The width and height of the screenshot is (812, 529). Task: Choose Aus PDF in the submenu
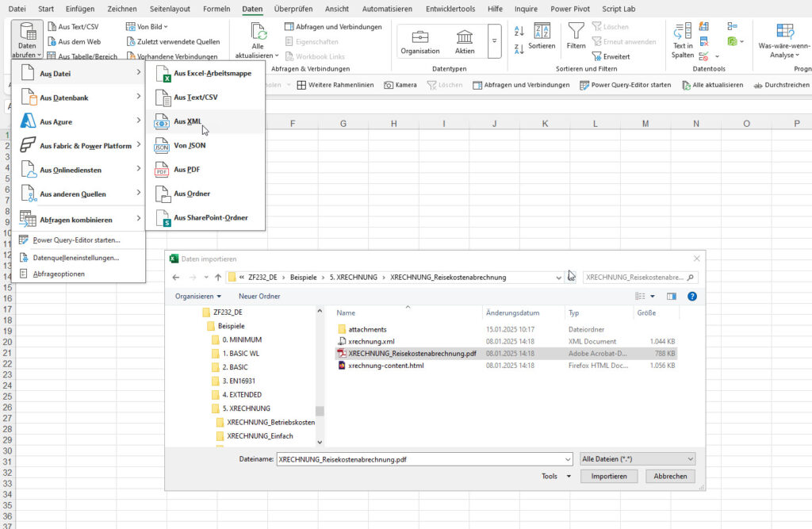pyautogui.click(x=205, y=170)
